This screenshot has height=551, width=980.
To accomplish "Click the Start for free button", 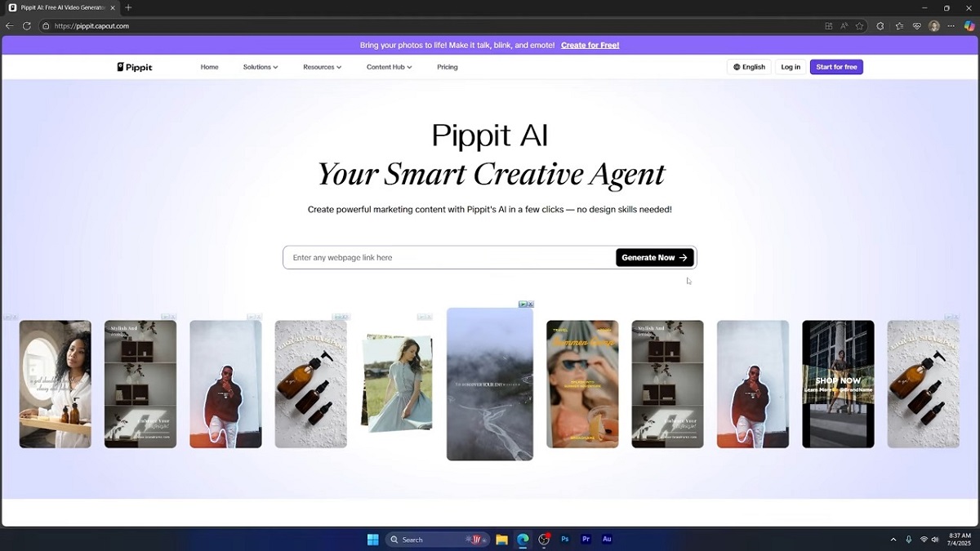I will [836, 67].
